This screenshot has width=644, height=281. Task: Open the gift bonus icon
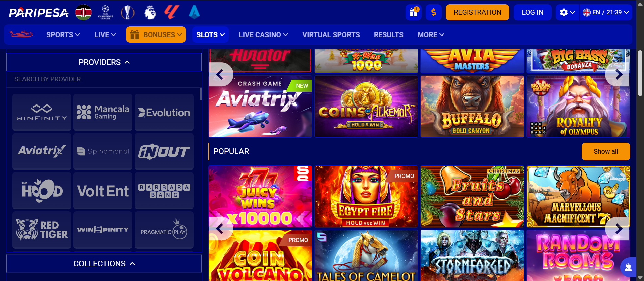coord(414,12)
